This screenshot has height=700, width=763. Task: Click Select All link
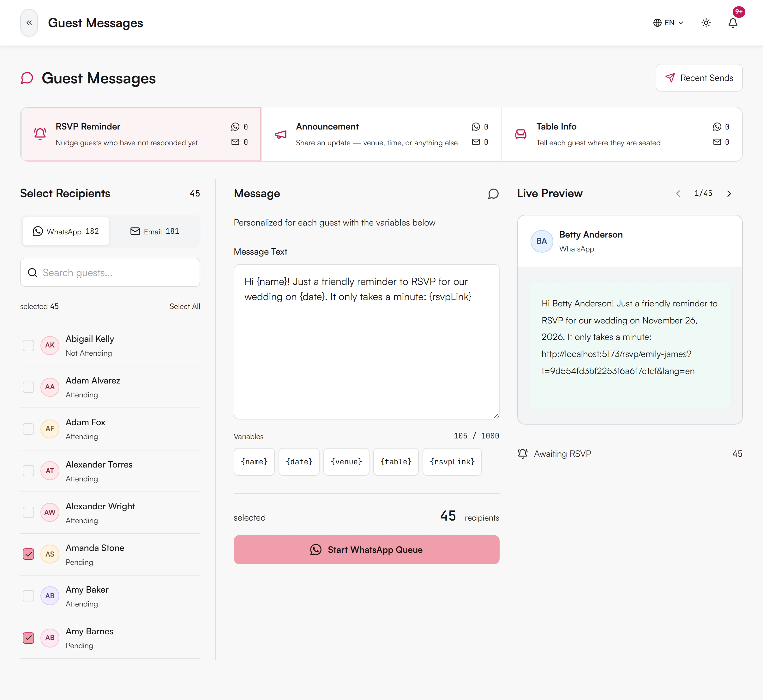coord(185,306)
